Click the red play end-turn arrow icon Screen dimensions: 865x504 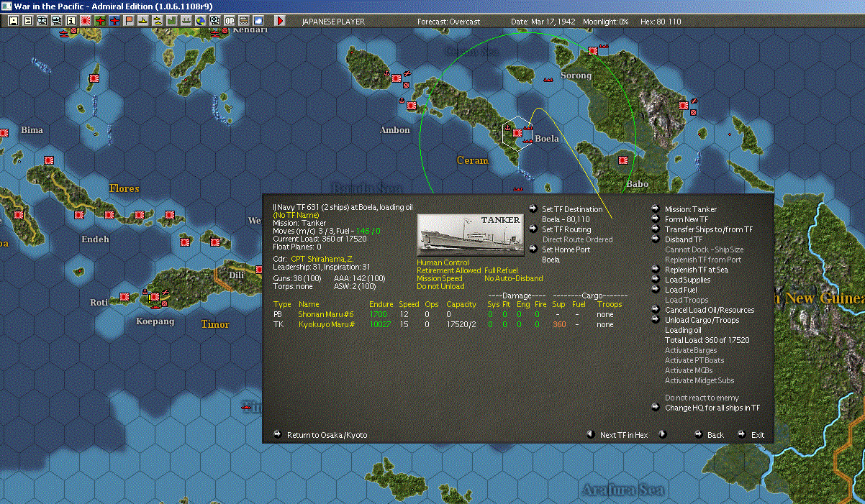pyautogui.click(x=280, y=21)
